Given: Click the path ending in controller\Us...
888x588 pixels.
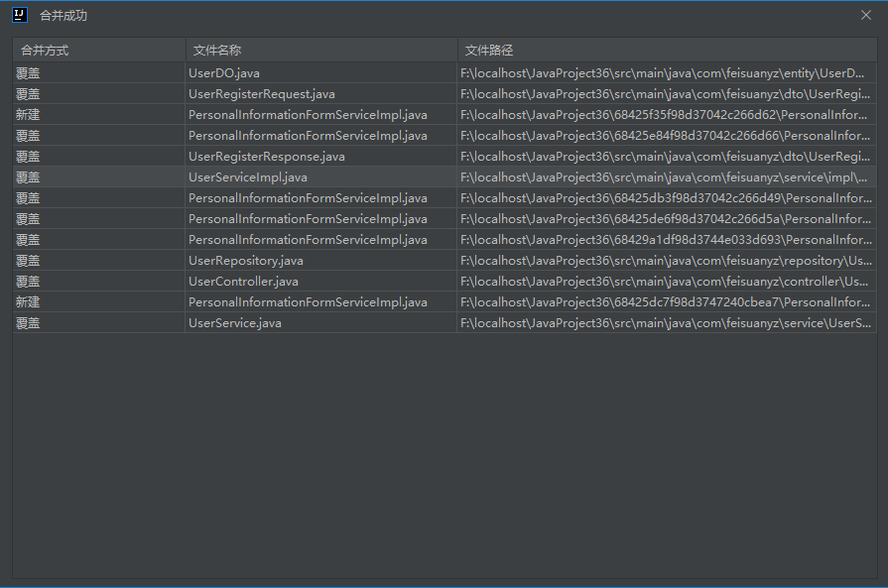Looking at the screenshot, I should coord(665,282).
